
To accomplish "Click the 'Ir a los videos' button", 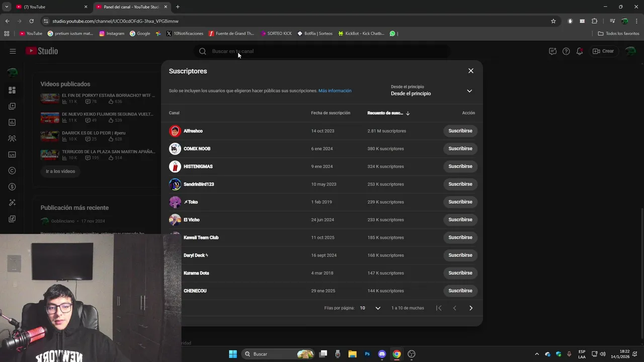I will pyautogui.click(x=60, y=171).
